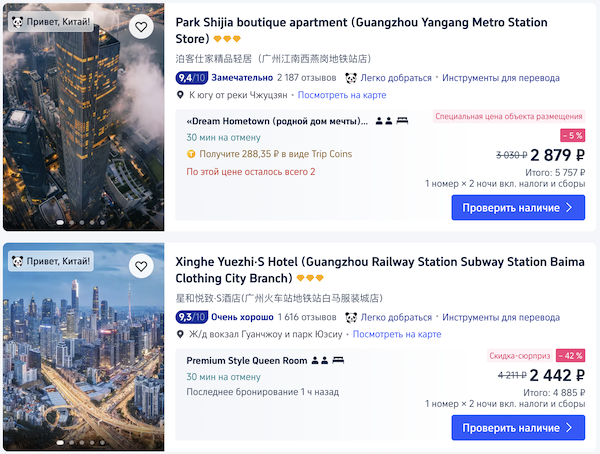Check availability for Xinghe Yuezhi-S Hotel

(x=517, y=427)
